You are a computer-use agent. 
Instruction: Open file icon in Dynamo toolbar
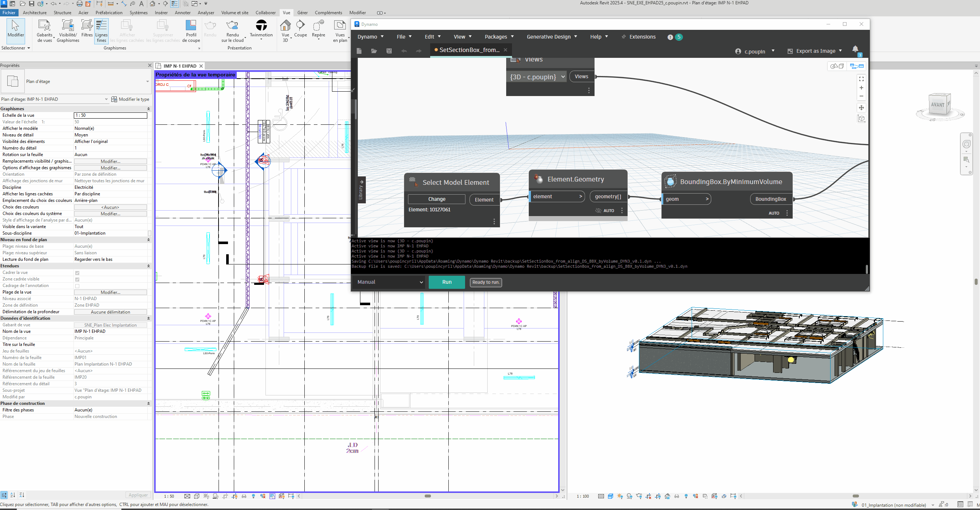(373, 51)
